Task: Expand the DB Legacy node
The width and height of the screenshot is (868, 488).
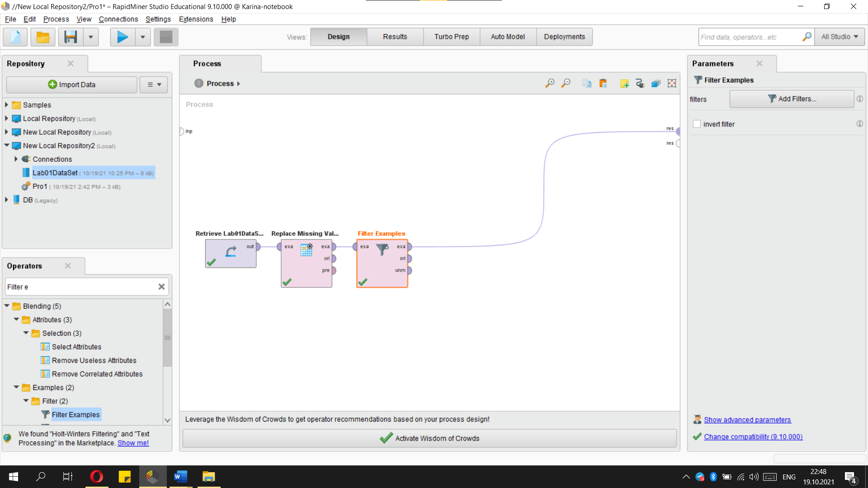Action: (6, 199)
